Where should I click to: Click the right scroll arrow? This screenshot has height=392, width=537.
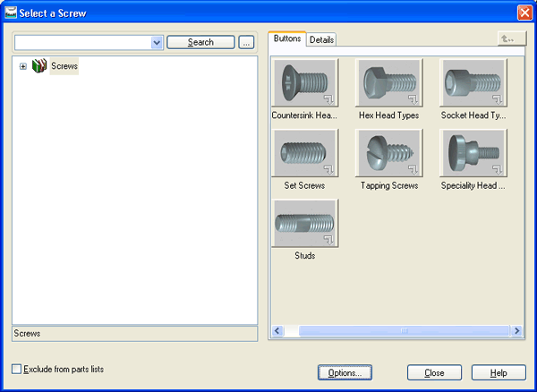pos(517,330)
